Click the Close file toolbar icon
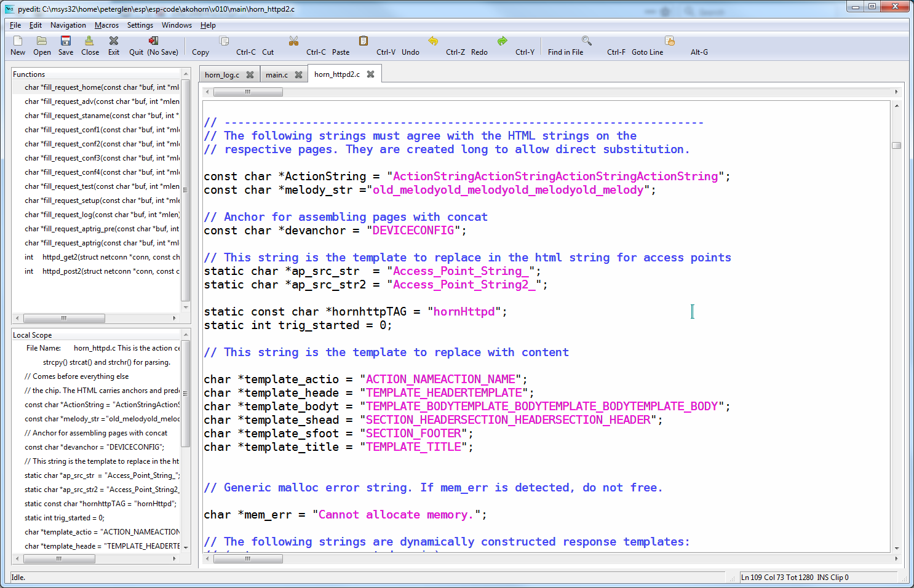 (90, 41)
